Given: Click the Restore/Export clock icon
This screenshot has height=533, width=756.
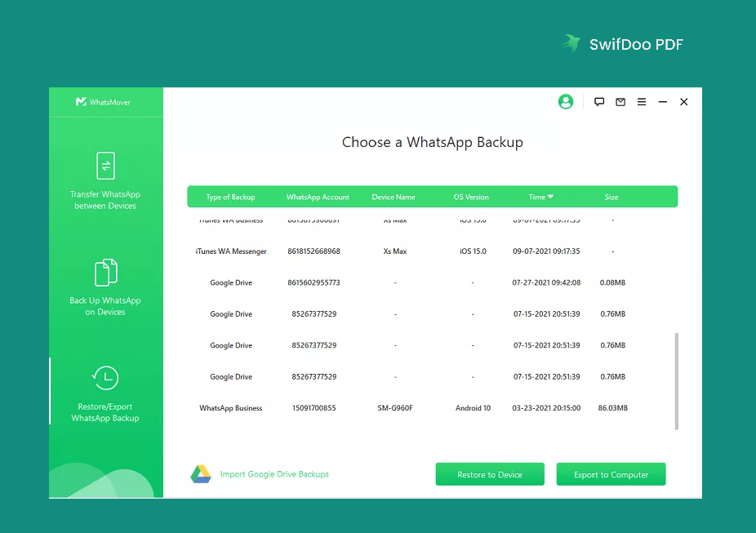Looking at the screenshot, I should tap(105, 378).
